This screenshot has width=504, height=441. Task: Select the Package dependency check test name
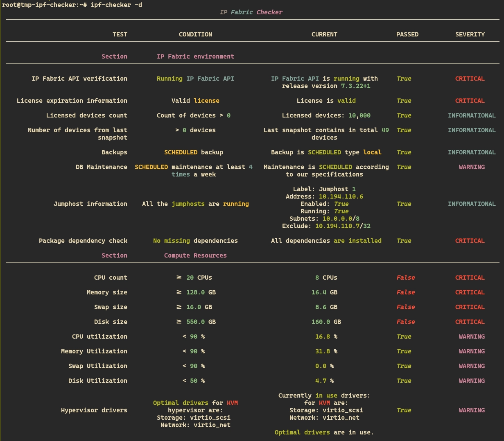[x=83, y=241]
